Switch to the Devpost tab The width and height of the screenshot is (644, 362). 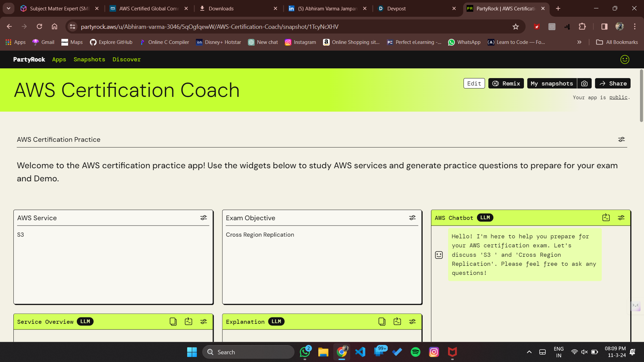396,8
